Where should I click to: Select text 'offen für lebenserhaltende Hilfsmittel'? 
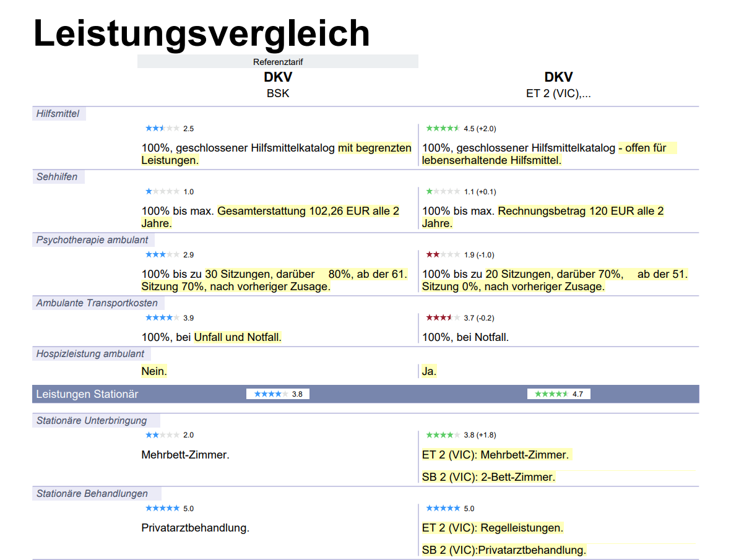pyautogui.click(x=549, y=153)
